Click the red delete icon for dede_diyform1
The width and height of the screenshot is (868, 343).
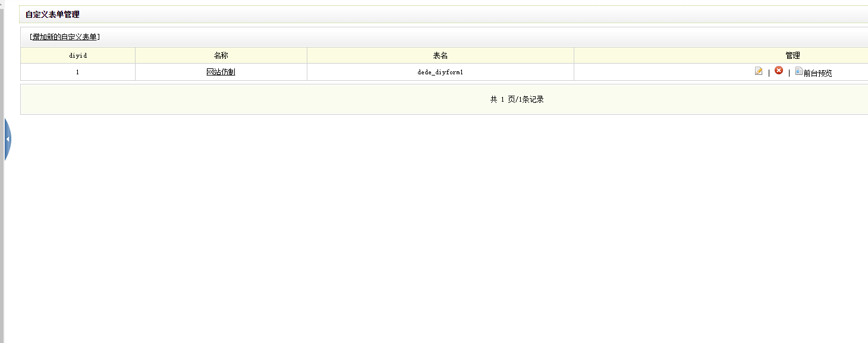pos(779,71)
